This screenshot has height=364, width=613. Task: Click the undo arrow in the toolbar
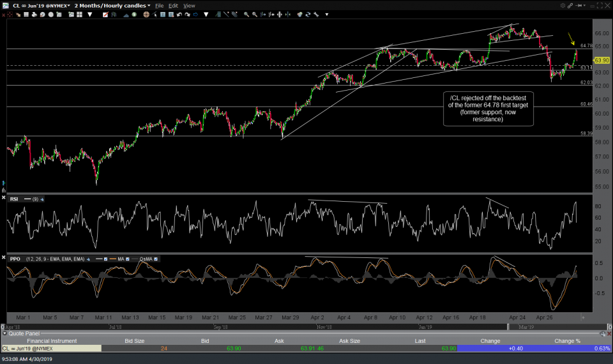(179, 15)
